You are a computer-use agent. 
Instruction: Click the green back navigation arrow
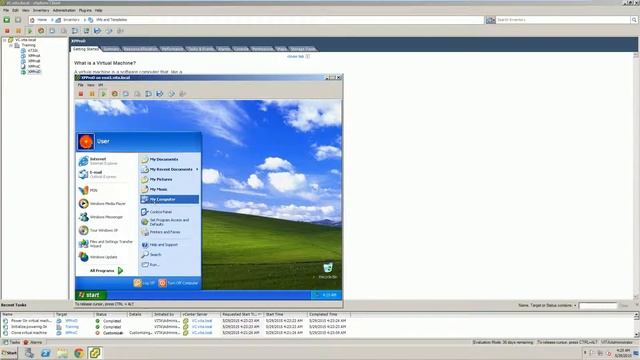point(7,20)
